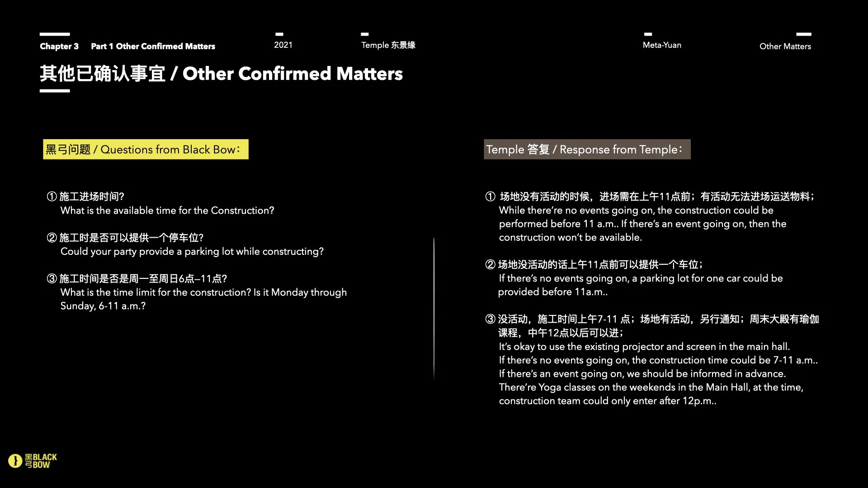Click the yellow Questions from Black Bow label

[146, 149]
